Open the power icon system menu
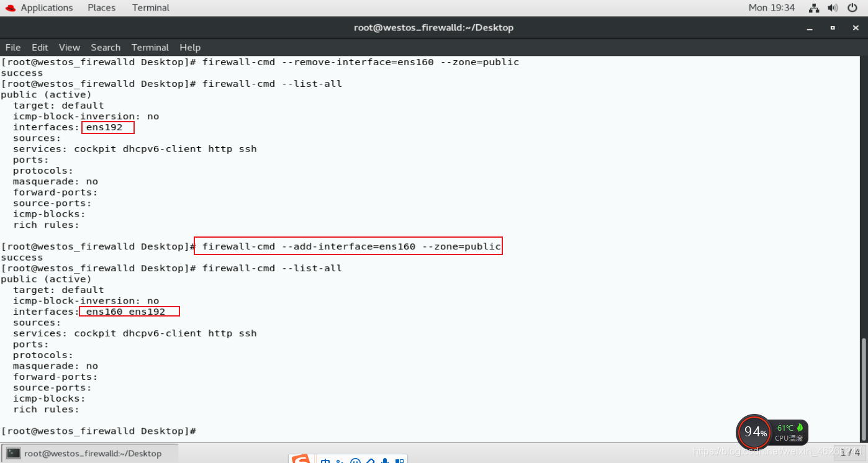Screen dimensions: 868x463 [x=852, y=8]
